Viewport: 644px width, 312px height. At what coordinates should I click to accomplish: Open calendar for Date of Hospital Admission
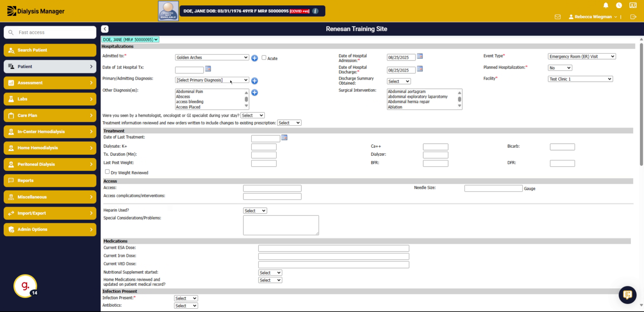point(420,56)
